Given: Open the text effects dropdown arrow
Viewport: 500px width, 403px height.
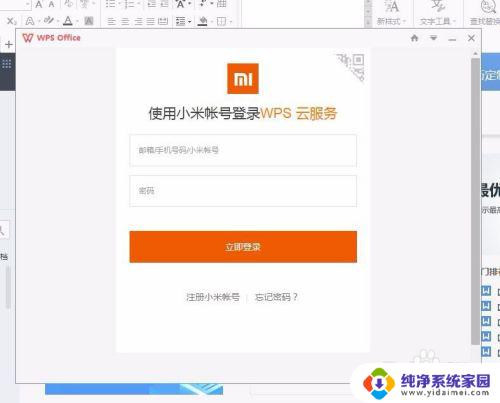Looking at the screenshot, I should pyautogui.click(x=39, y=22).
